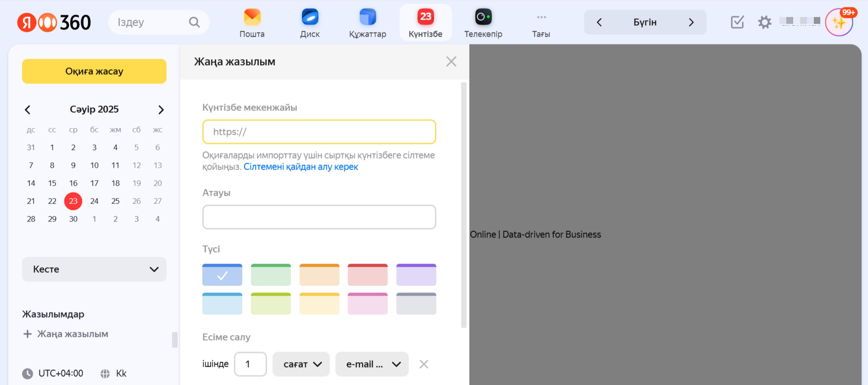The height and width of the screenshot is (385, 868).
Task: Click the Атауы name input field
Action: pos(319,217)
